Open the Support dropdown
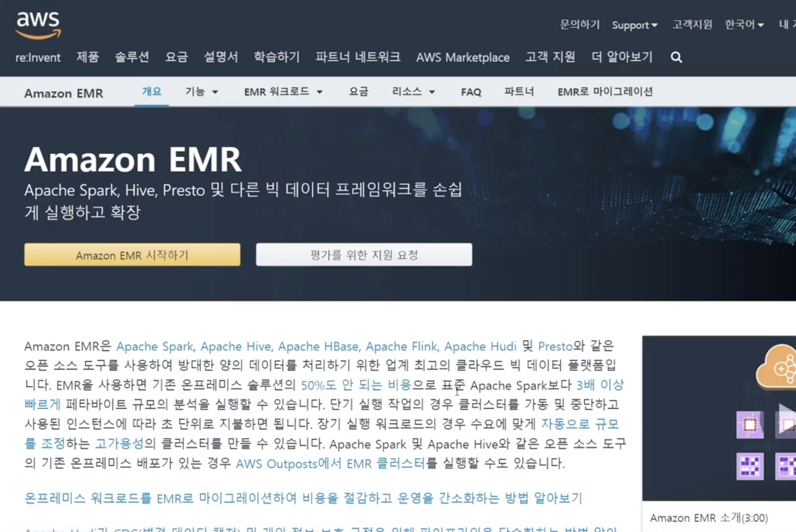The image size is (796, 532). (x=635, y=25)
